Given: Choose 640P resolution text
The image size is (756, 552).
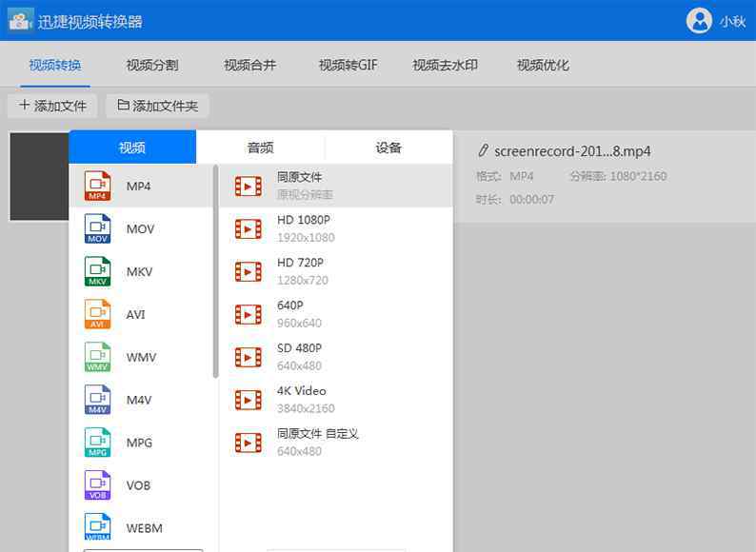Looking at the screenshot, I should click(290, 306).
